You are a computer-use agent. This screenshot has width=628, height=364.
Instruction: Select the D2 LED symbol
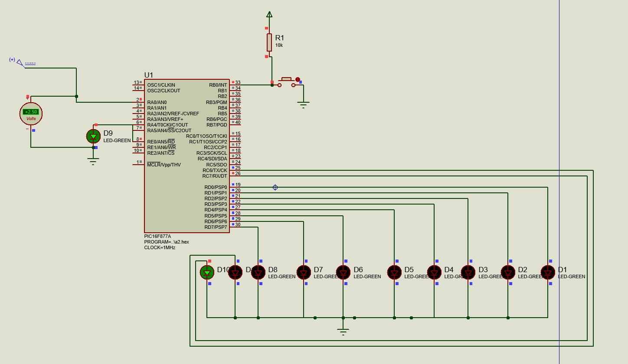point(508,272)
